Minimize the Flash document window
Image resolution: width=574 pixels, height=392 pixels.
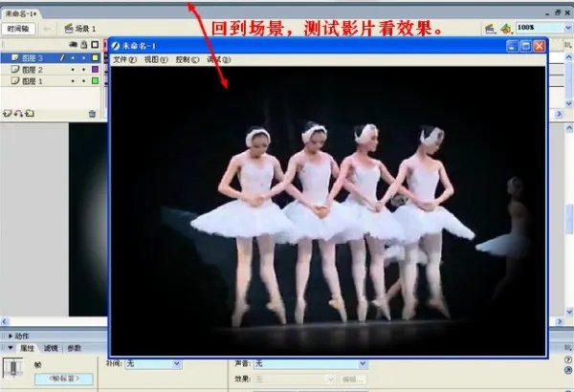coord(547,13)
